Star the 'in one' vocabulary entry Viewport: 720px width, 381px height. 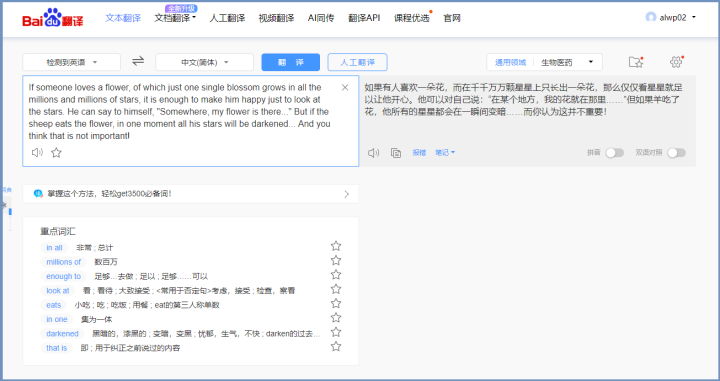(x=336, y=317)
